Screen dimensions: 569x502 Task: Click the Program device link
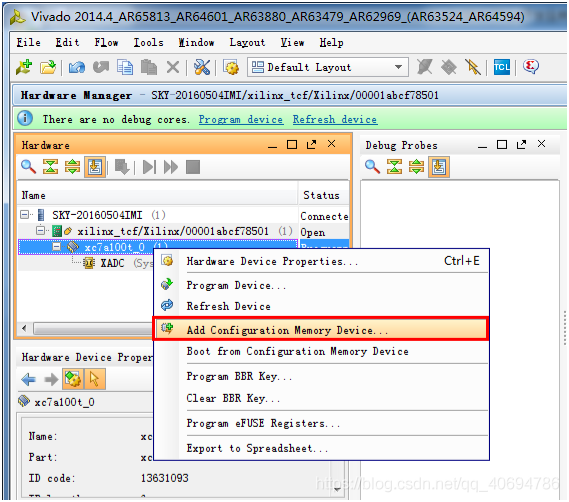click(x=241, y=119)
